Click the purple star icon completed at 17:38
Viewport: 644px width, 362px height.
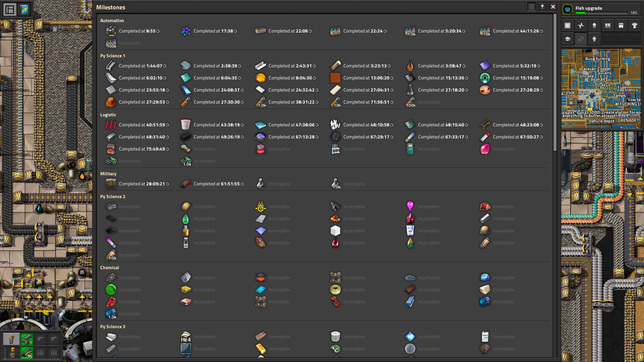tap(186, 31)
